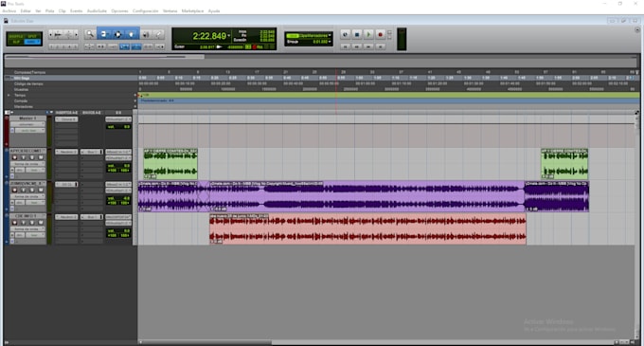Select the Zoomer magnifier tool
644x346 pixels.
pyautogui.click(x=90, y=34)
